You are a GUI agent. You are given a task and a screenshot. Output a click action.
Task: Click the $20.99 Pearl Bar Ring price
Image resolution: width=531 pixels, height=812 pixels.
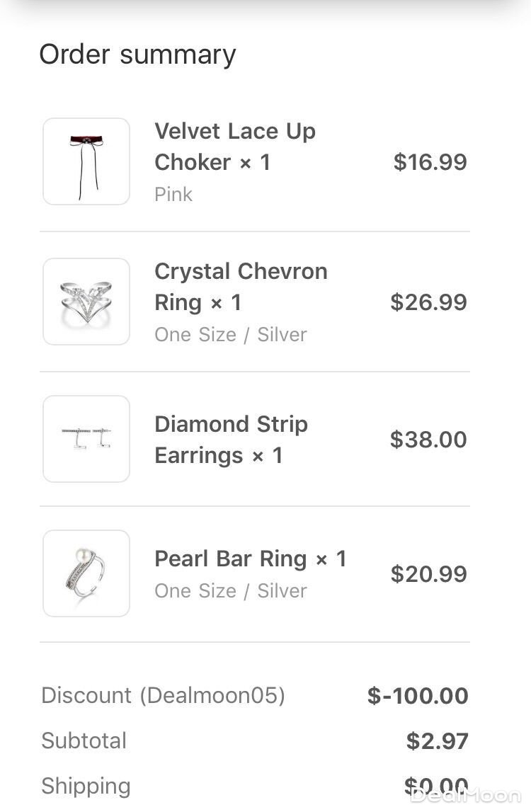[428, 574]
